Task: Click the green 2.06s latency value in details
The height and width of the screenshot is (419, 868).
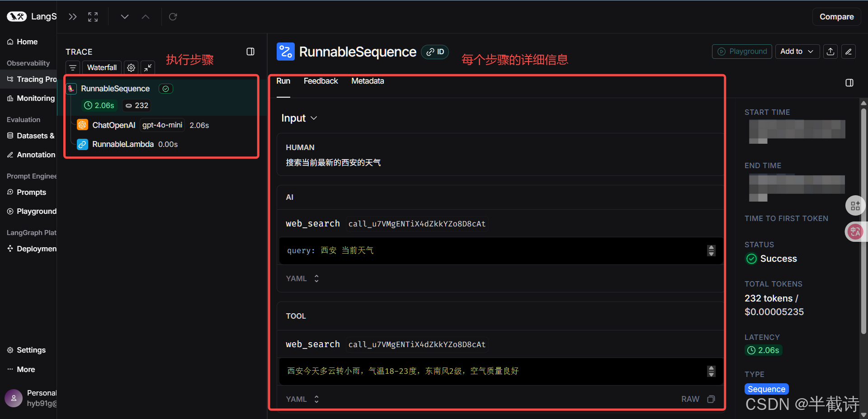Action: [x=764, y=350]
